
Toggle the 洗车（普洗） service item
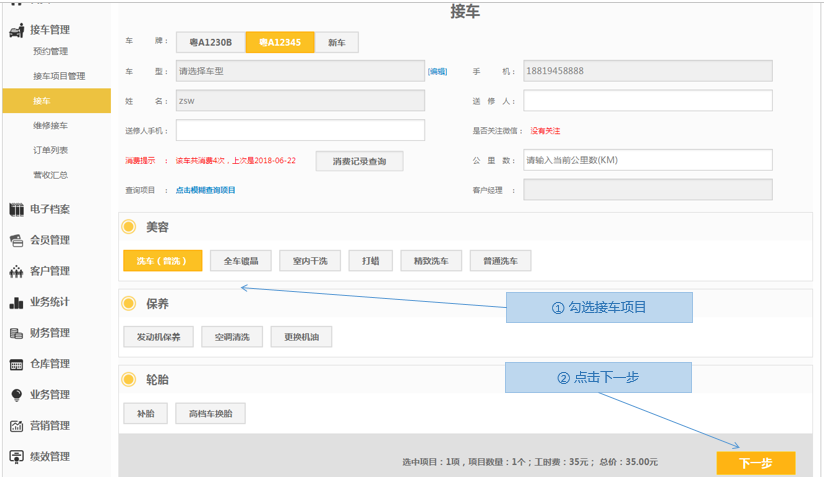[162, 261]
